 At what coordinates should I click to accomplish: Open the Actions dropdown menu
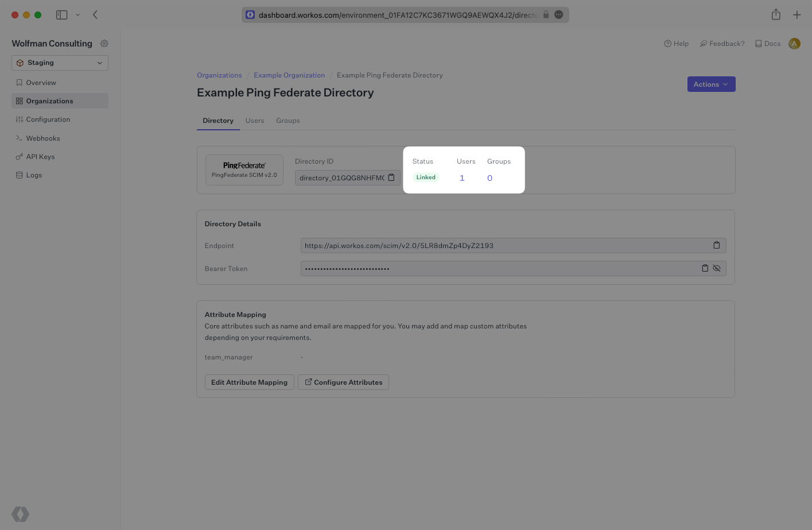711,84
